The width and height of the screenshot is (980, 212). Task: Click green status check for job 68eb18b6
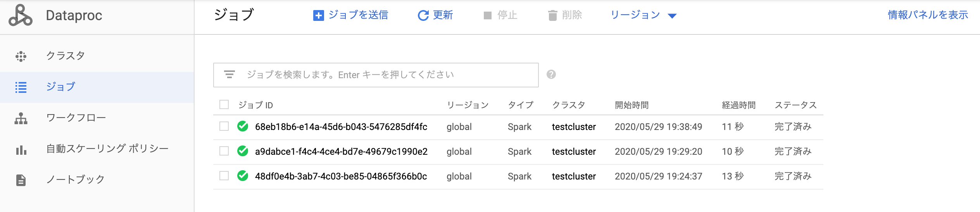click(x=243, y=127)
